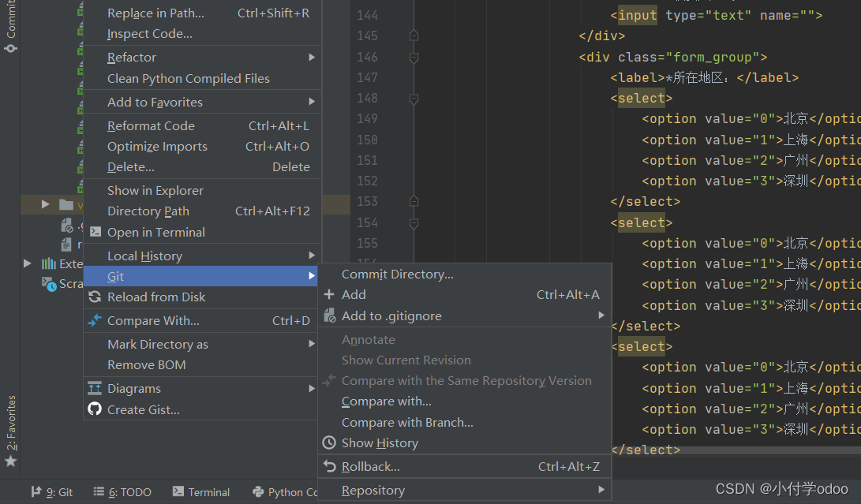Screen dimensions: 861x504
Task: Click the Compare With arrows icon
Action: [95, 320]
